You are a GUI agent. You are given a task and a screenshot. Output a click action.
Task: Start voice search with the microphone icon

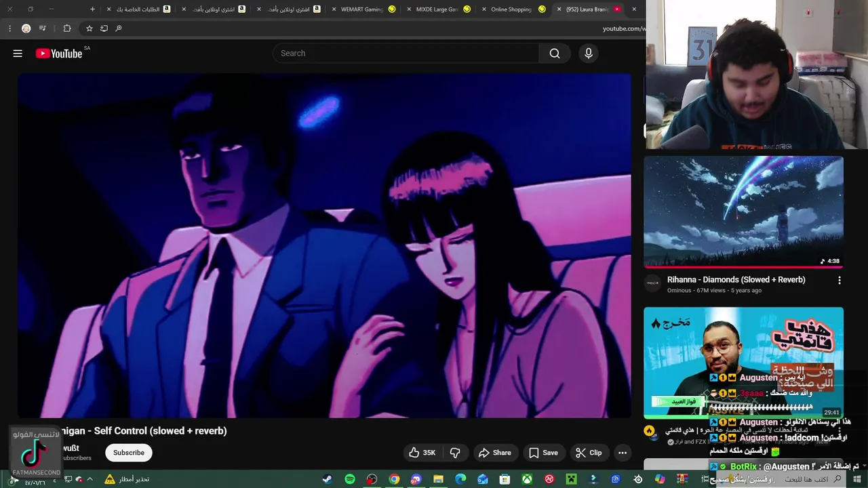pos(589,54)
